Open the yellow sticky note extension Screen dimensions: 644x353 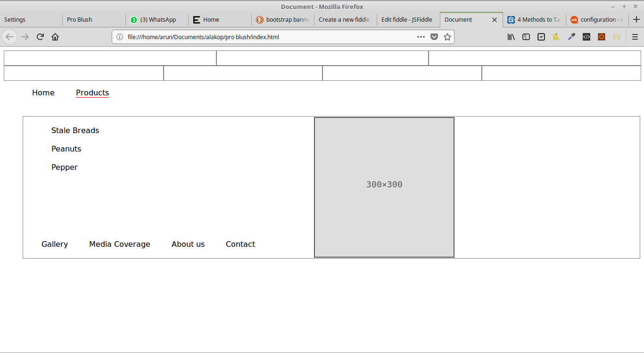(x=556, y=37)
